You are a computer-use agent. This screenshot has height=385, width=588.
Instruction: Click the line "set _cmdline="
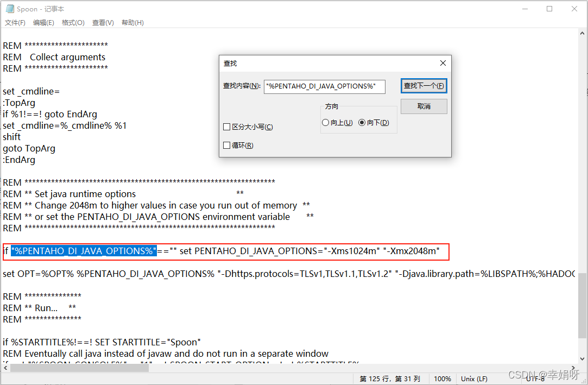click(31, 91)
